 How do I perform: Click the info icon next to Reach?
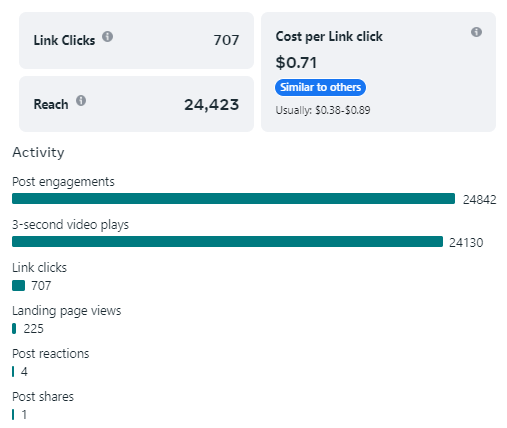point(81,100)
